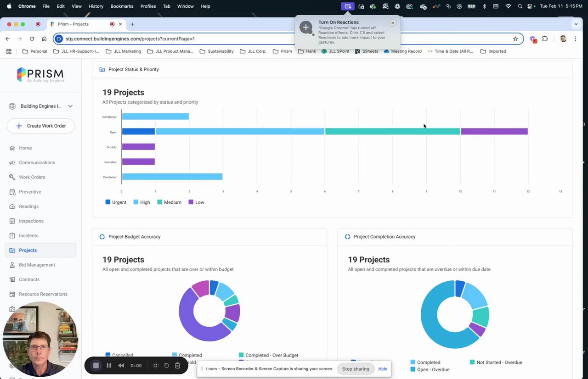Click the Loom stop recording button
Viewport: 588px width, 379px height.
(96, 366)
